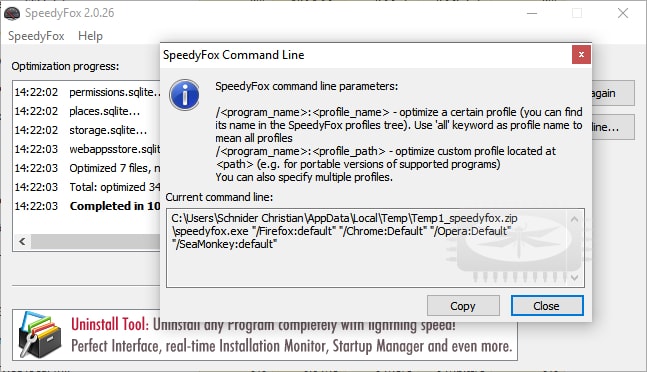Click the Uninstall Tool toolbox icon
Image resolution: width=647 pixels, height=372 pixels.
click(40, 334)
